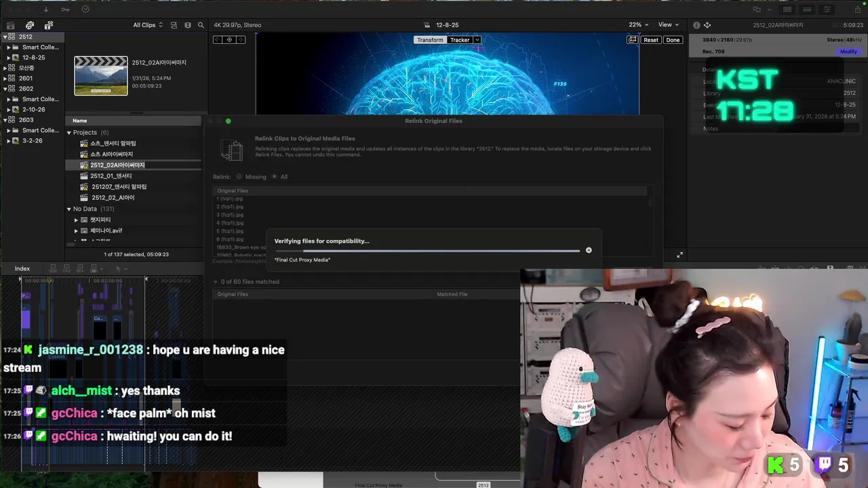The width and height of the screenshot is (868, 488).
Task: Open Titles and Generators sidebar icon
Action: [48, 25]
